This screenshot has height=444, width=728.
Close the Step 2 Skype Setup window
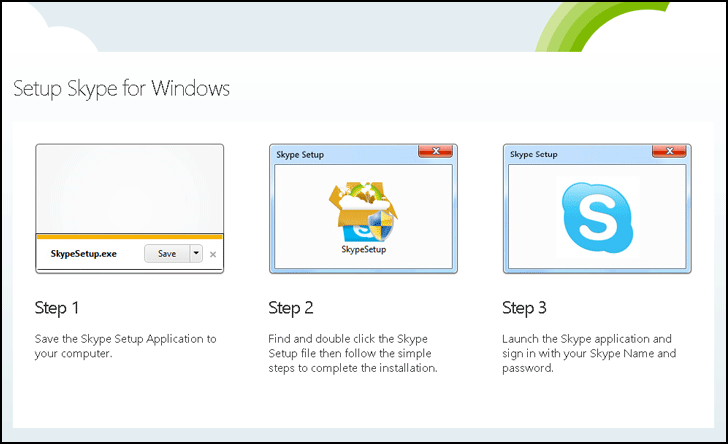[435, 153]
